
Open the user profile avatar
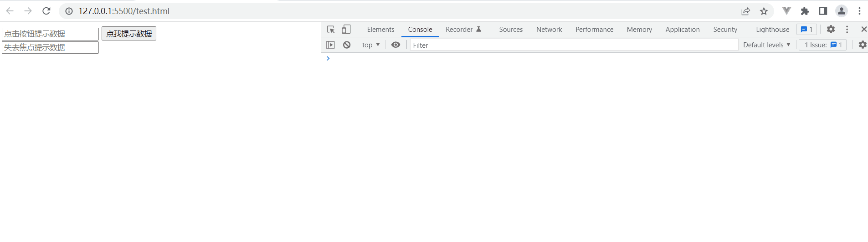pos(842,11)
